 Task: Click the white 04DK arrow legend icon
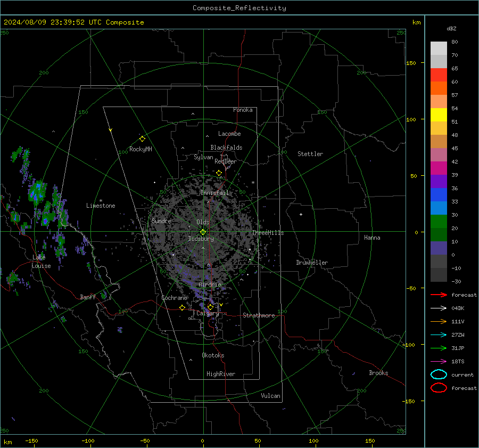(439, 308)
